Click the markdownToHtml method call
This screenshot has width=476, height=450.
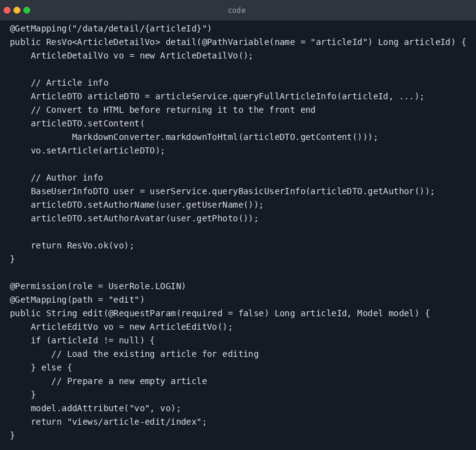pyautogui.click(x=201, y=137)
